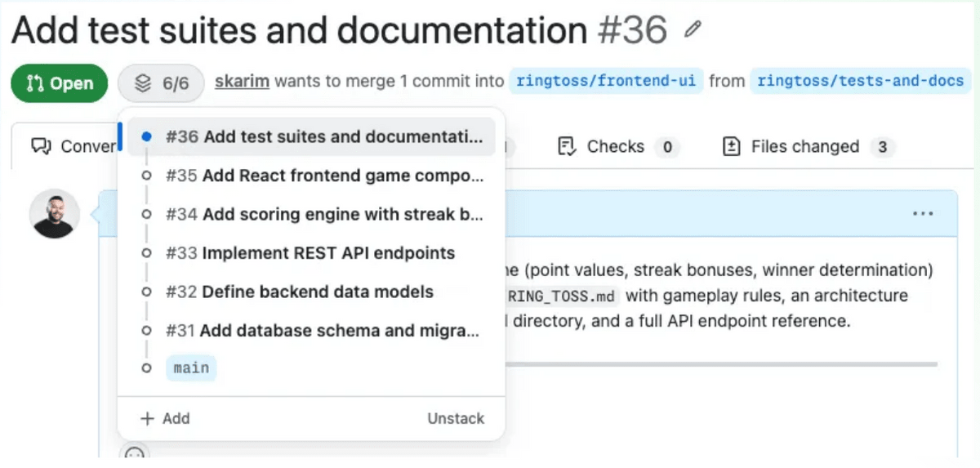The height and width of the screenshot is (468, 980).
Task: Click the green Open status badge
Action: tap(59, 82)
